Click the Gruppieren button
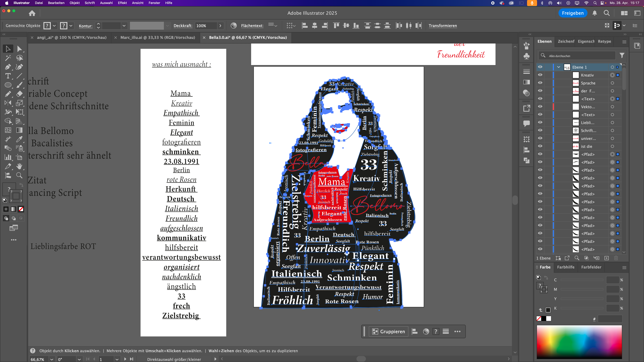Screen dimensions: 644x362 tap(389, 332)
